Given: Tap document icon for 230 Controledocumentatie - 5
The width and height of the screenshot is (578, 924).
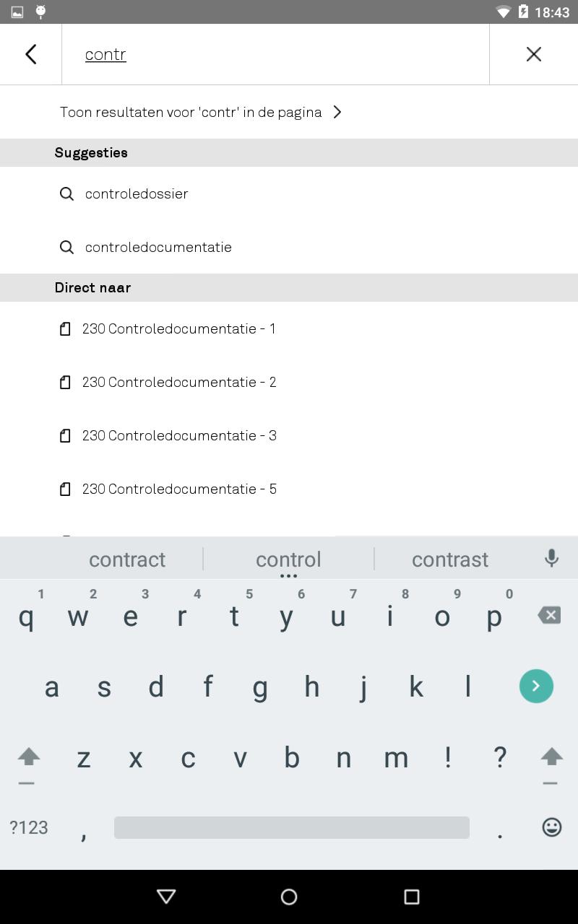Looking at the screenshot, I should pyautogui.click(x=65, y=489).
